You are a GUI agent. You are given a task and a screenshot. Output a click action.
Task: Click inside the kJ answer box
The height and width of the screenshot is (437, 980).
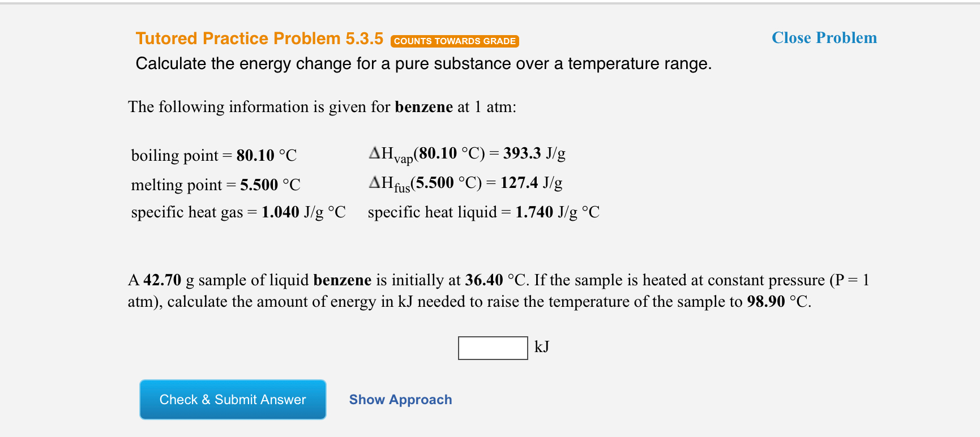tap(492, 347)
